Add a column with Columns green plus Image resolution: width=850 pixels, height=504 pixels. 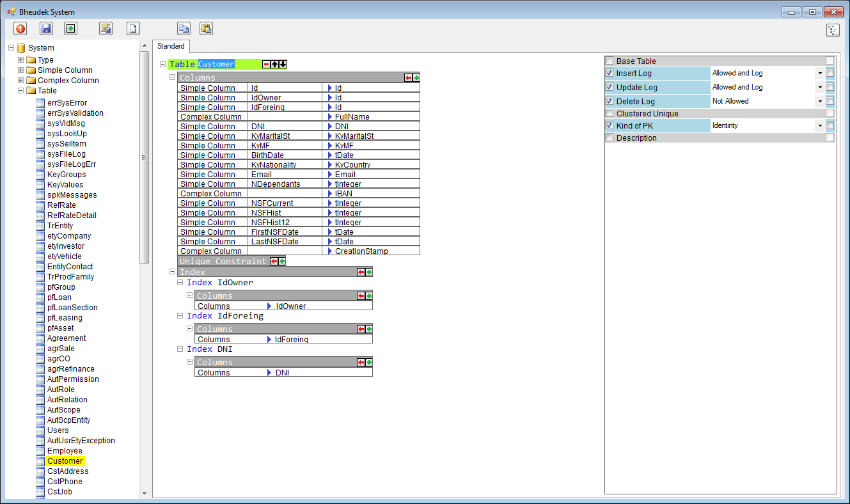[416, 77]
